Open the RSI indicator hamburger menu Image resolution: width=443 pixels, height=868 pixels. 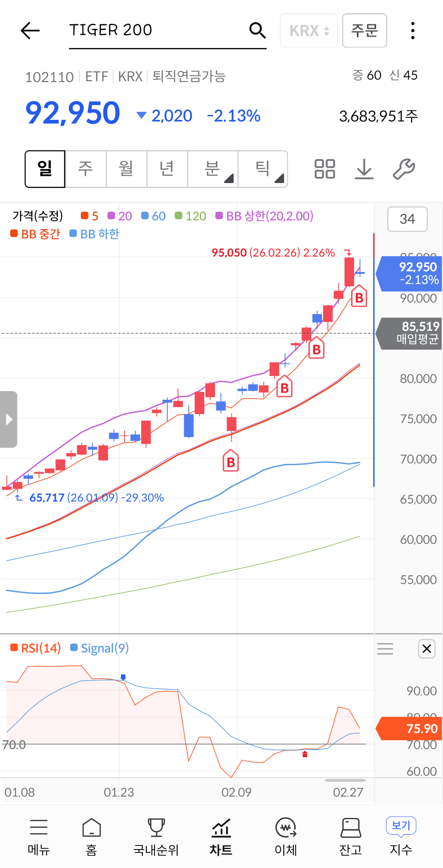coord(385,649)
